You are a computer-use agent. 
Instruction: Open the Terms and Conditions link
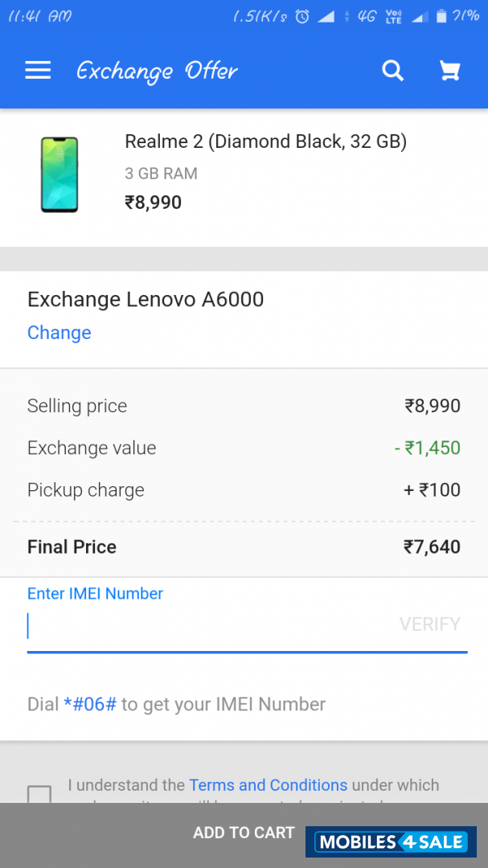point(268,785)
